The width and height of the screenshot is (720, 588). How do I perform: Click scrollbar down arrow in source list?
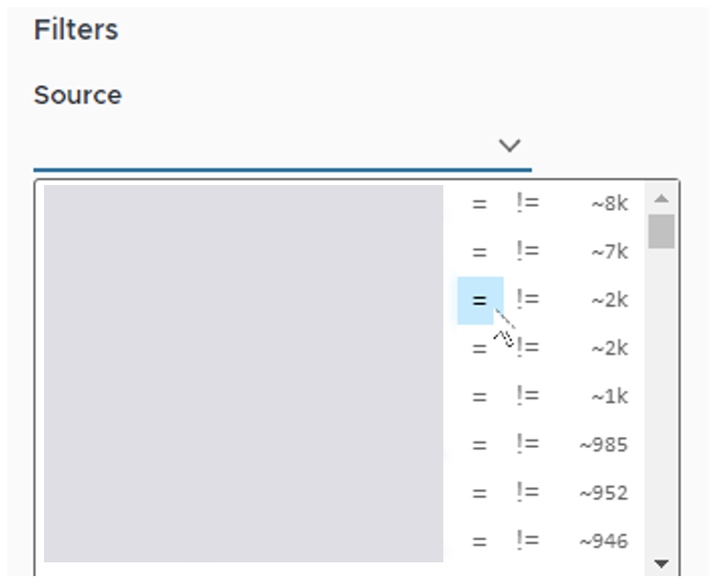pyautogui.click(x=661, y=563)
